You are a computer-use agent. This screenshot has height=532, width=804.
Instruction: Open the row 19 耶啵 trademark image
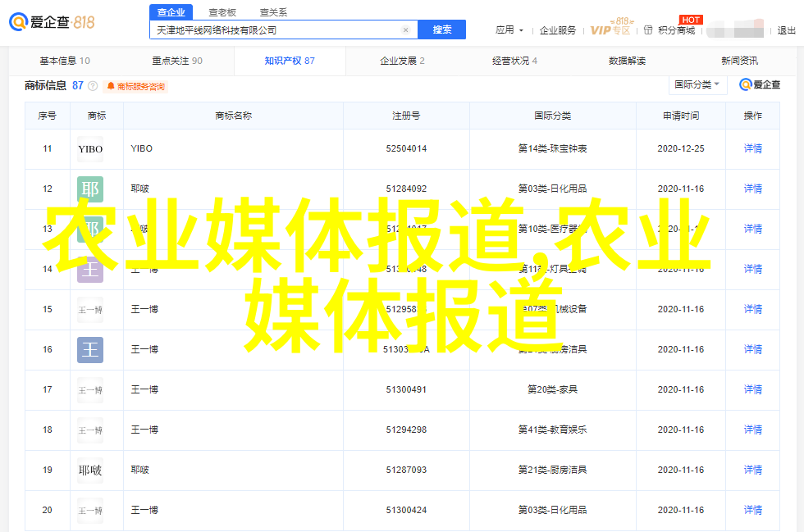pyautogui.click(x=90, y=471)
